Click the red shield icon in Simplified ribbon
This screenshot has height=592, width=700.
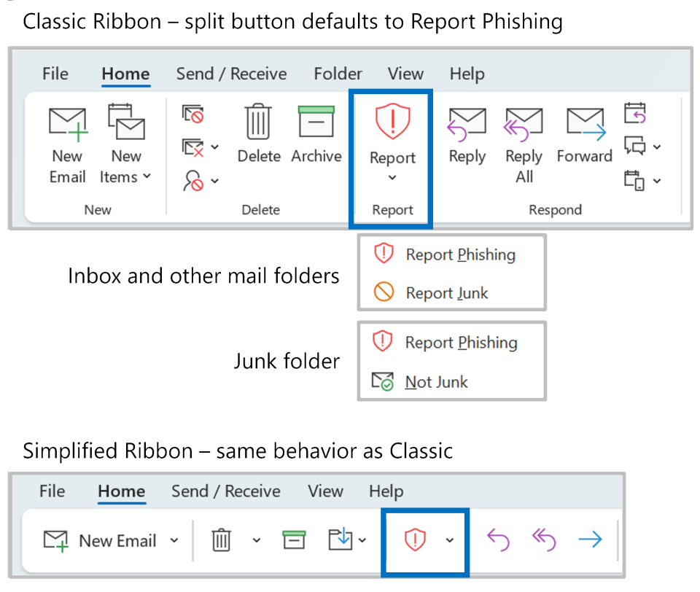click(x=415, y=540)
